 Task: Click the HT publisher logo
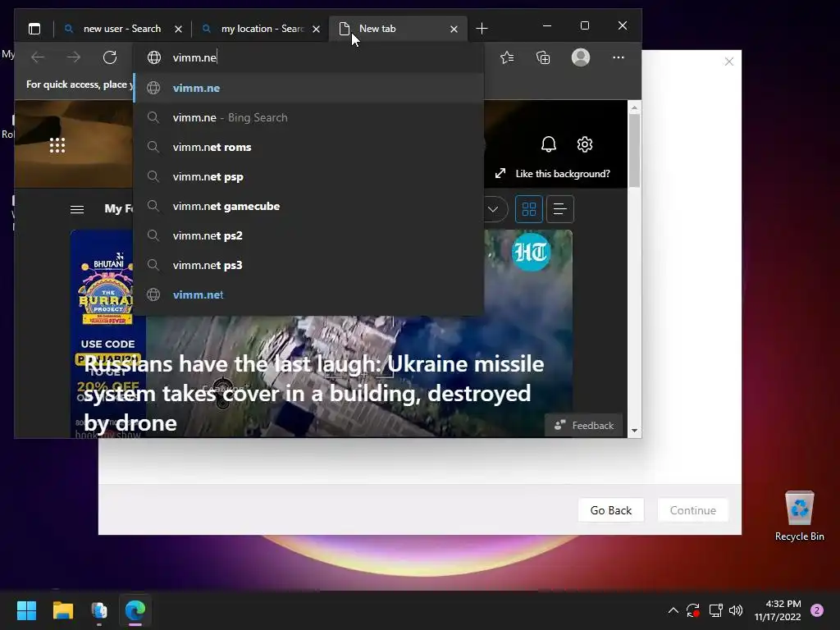(531, 252)
